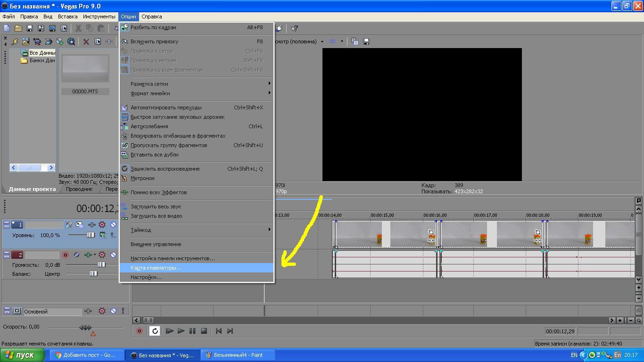This screenshot has height=362, width=644.
Task: Mute the Основной master bus
Action: click(x=113, y=311)
